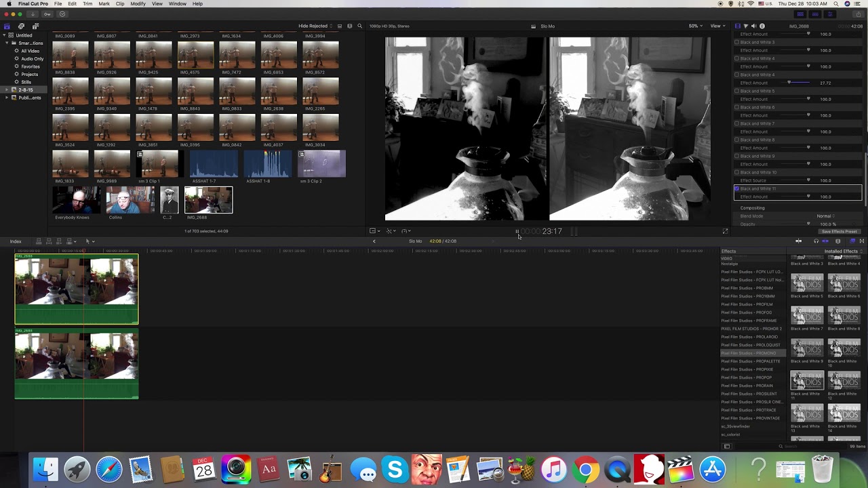This screenshot has width=868, height=488.
Task: Open Skype from the Dock
Action: (x=395, y=470)
